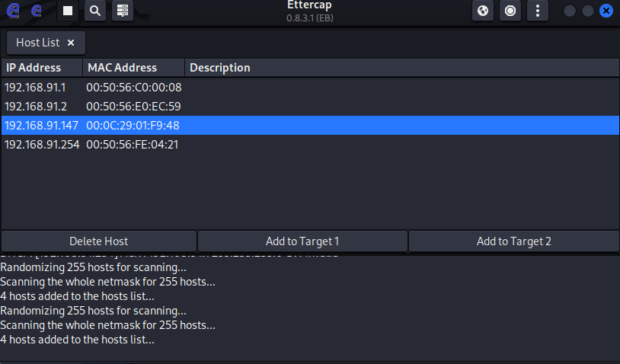Click MAC 00:50:56:FE:04:21

pos(132,144)
